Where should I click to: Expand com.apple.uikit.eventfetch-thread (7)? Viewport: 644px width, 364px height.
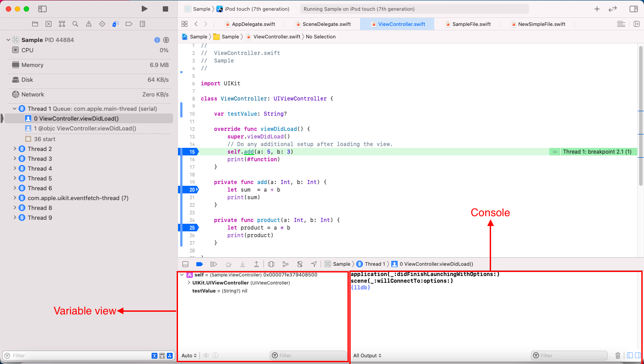pyautogui.click(x=15, y=198)
